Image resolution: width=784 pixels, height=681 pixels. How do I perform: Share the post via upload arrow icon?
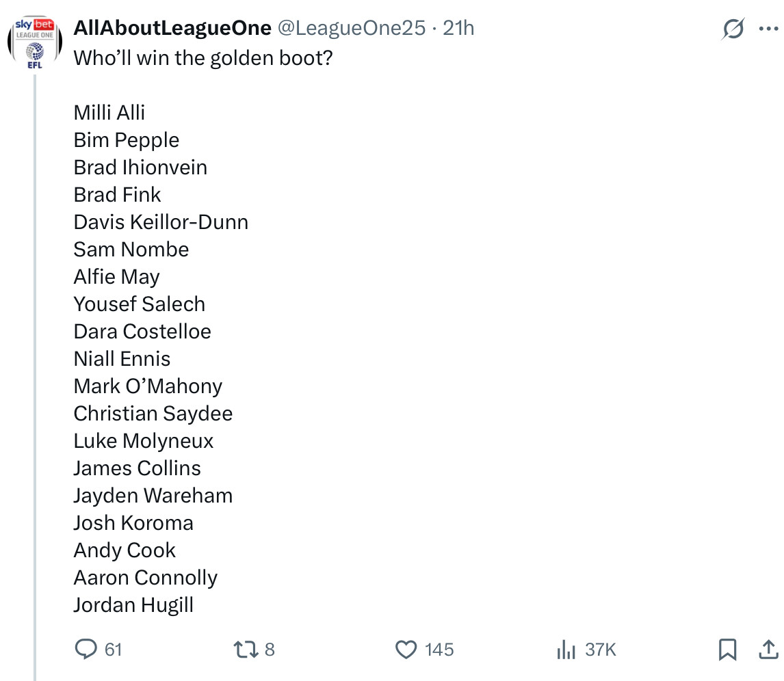pyautogui.click(x=768, y=649)
